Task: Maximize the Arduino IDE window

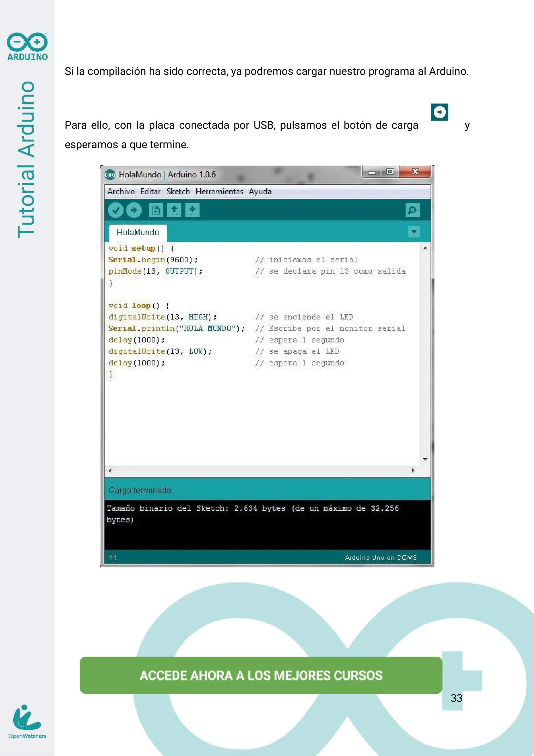Action: 390,172
